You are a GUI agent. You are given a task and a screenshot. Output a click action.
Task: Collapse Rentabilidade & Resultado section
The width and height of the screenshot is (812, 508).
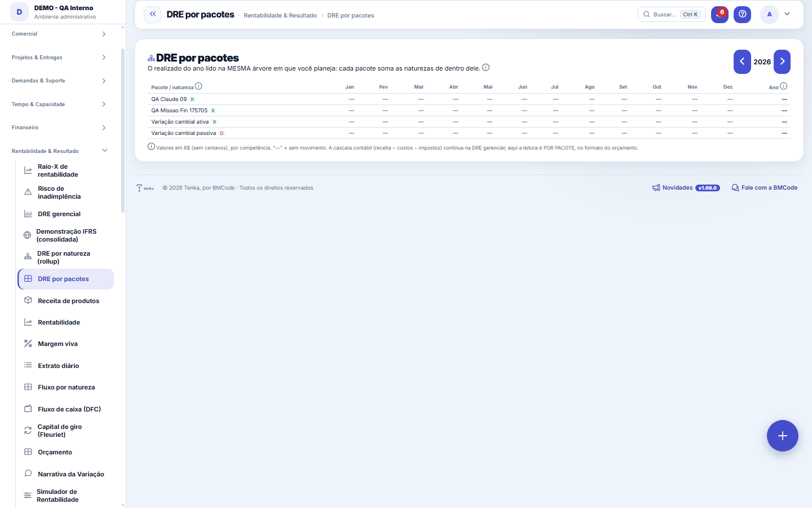click(x=59, y=151)
